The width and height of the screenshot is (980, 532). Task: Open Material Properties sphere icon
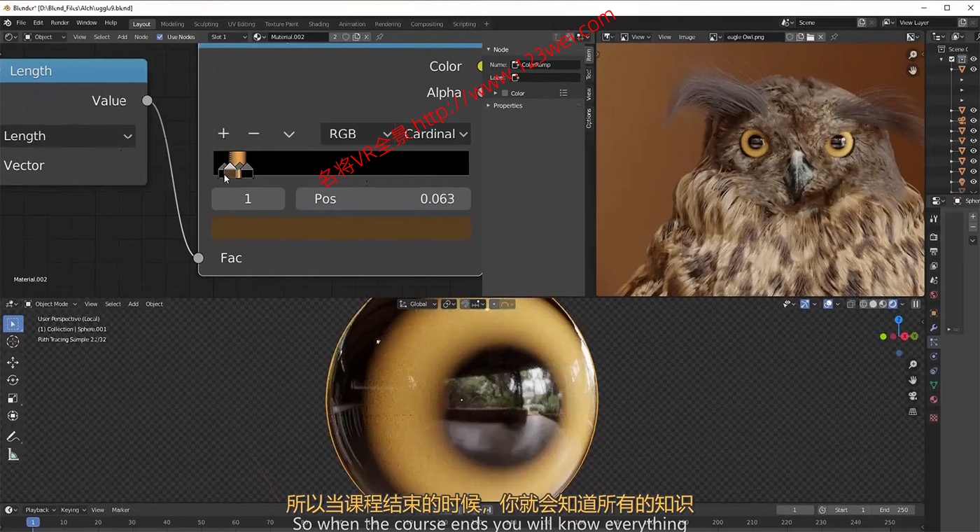934,399
